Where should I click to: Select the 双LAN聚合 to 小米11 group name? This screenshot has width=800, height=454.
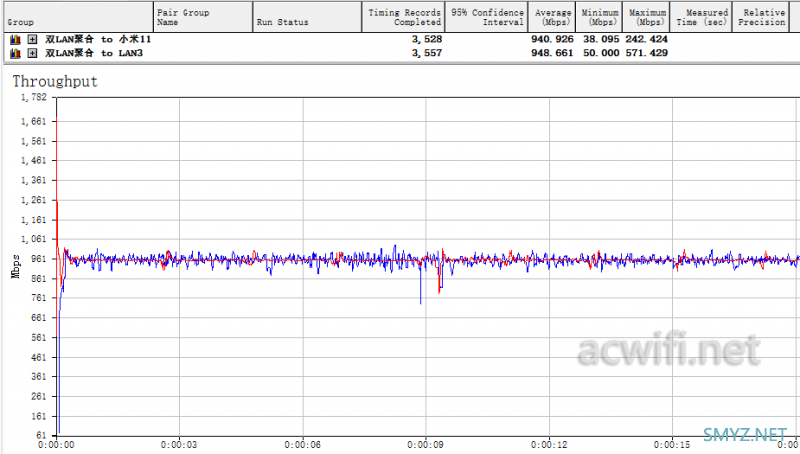click(x=98, y=39)
